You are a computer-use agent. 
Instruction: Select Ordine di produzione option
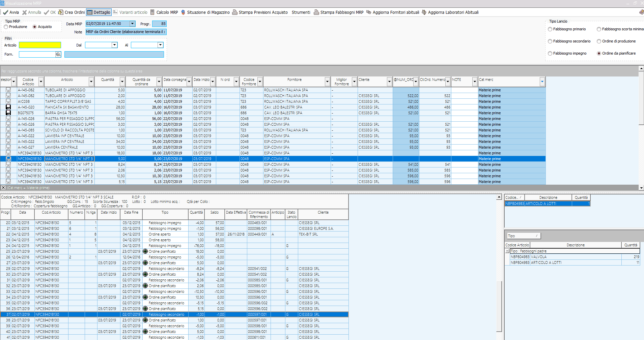point(599,41)
